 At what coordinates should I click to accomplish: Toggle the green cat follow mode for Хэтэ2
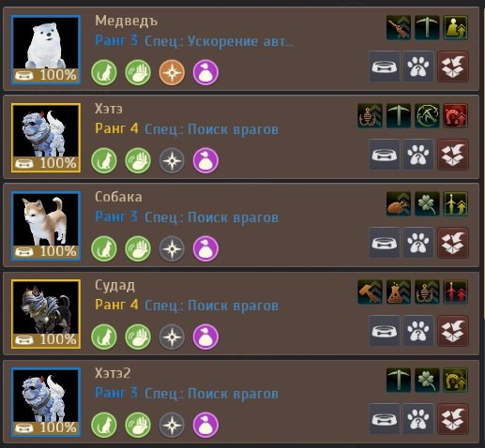tap(104, 425)
